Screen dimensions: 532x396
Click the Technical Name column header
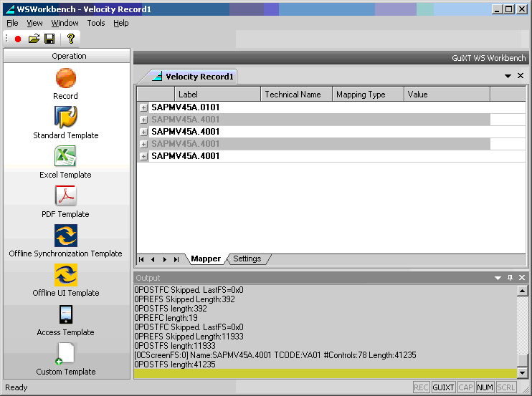(296, 95)
